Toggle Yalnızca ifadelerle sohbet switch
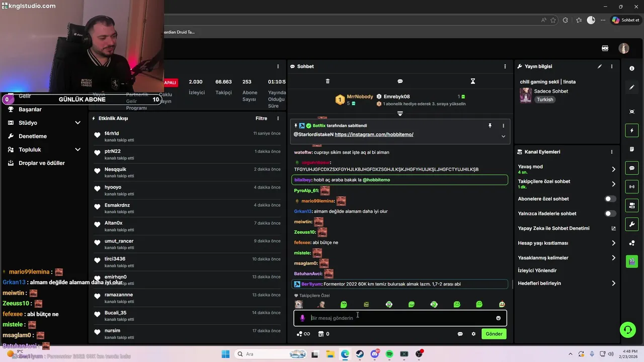The image size is (644, 362). click(x=610, y=214)
